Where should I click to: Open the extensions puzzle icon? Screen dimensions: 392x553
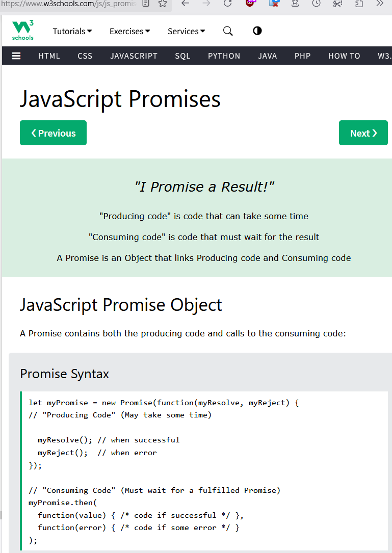click(359, 4)
